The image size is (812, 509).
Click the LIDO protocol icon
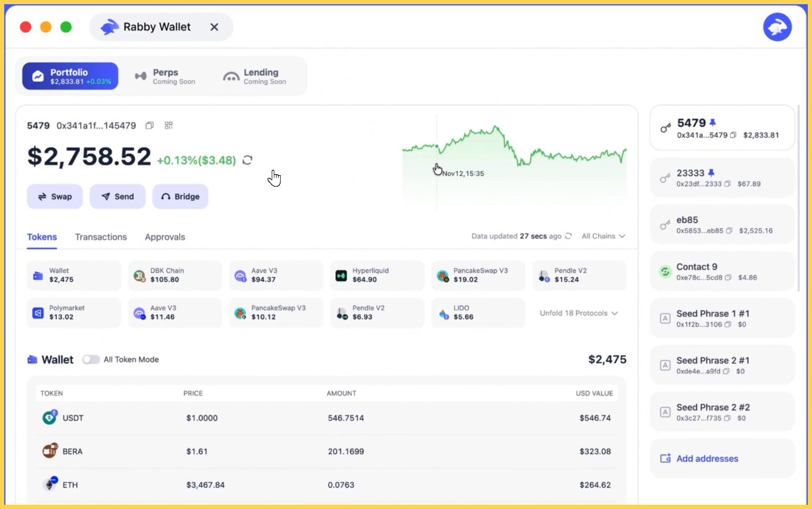(444, 313)
